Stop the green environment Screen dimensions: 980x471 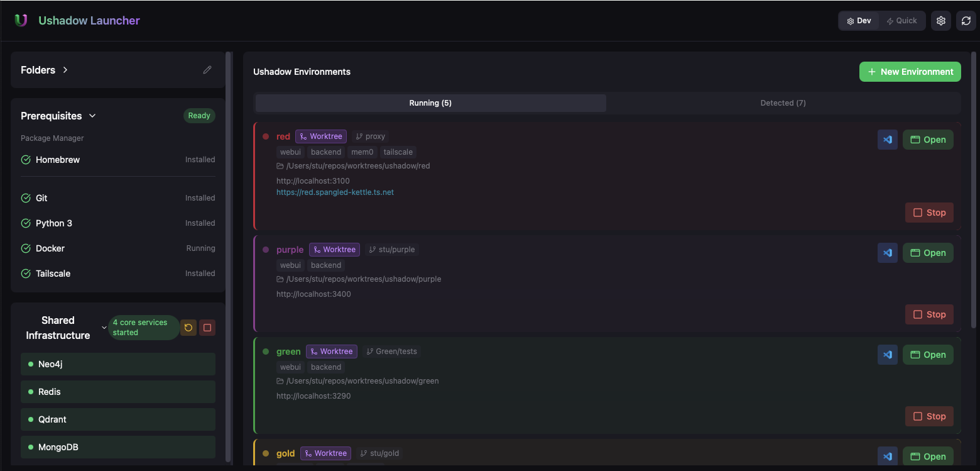(x=929, y=416)
